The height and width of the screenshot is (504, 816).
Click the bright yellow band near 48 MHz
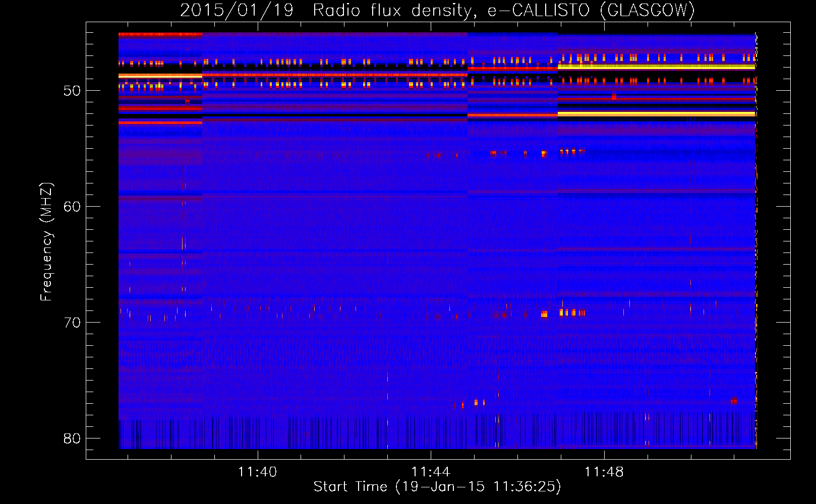click(656, 67)
